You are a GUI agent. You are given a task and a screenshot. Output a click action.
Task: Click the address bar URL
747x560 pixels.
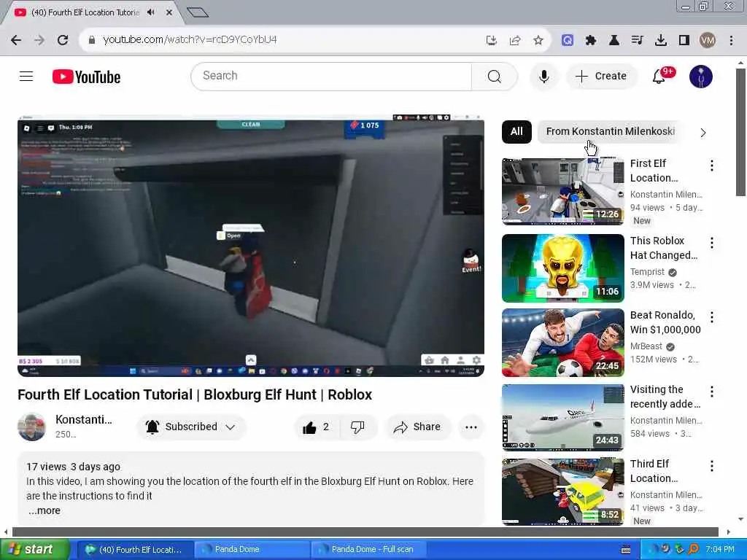click(x=190, y=39)
